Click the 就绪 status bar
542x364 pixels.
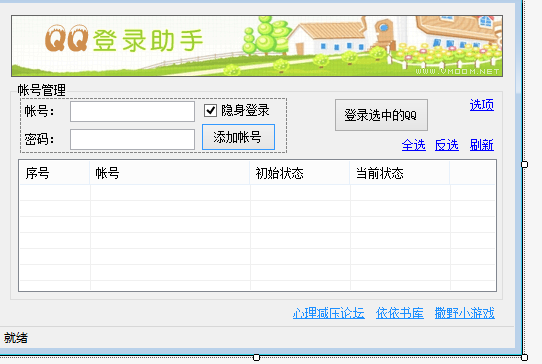click(257, 338)
